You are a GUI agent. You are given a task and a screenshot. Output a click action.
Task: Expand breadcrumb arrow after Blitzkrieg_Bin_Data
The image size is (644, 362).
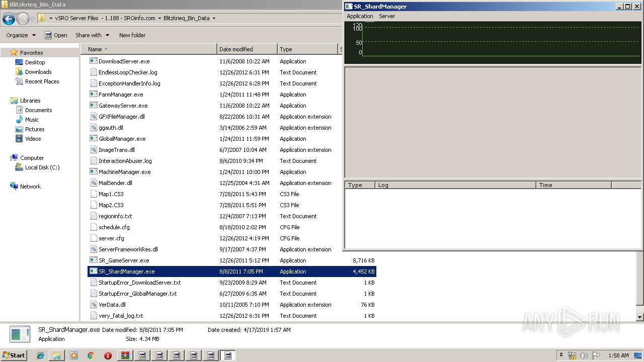coord(214,18)
